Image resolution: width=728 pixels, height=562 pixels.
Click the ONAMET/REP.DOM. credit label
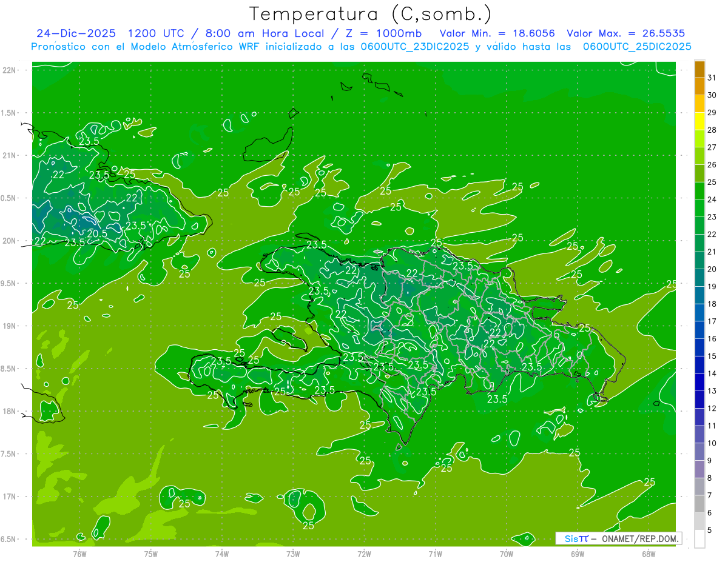tap(639, 538)
